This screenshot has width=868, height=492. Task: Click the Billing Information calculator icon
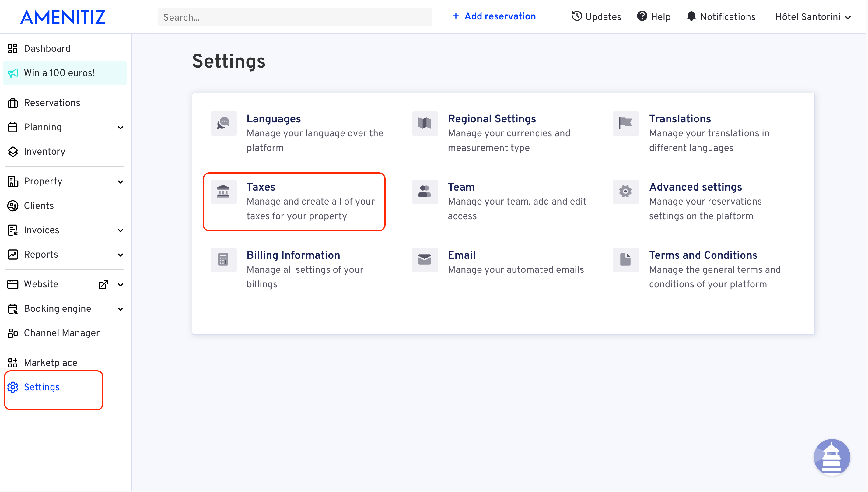(223, 260)
